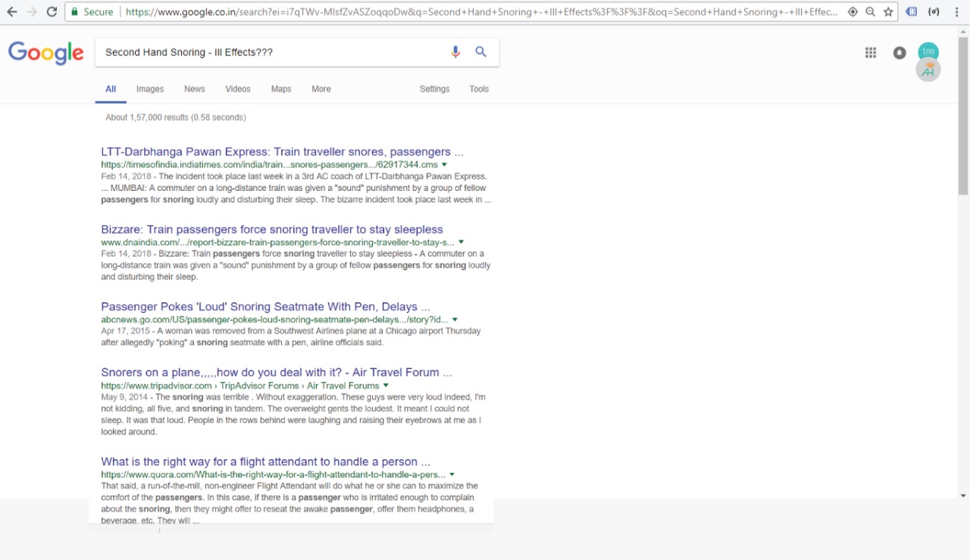
Task: Click the quora.com green URL
Action: pos(274,474)
